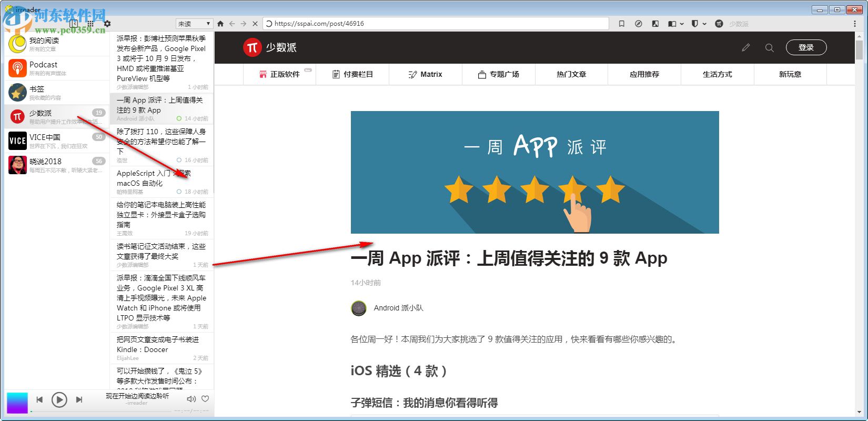Skip to next track in player
Image resolution: width=868 pixels, height=421 pixels.
(x=79, y=400)
